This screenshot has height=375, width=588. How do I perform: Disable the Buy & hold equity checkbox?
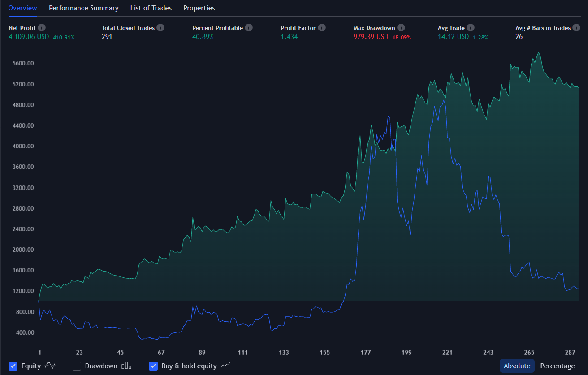(153, 366)
